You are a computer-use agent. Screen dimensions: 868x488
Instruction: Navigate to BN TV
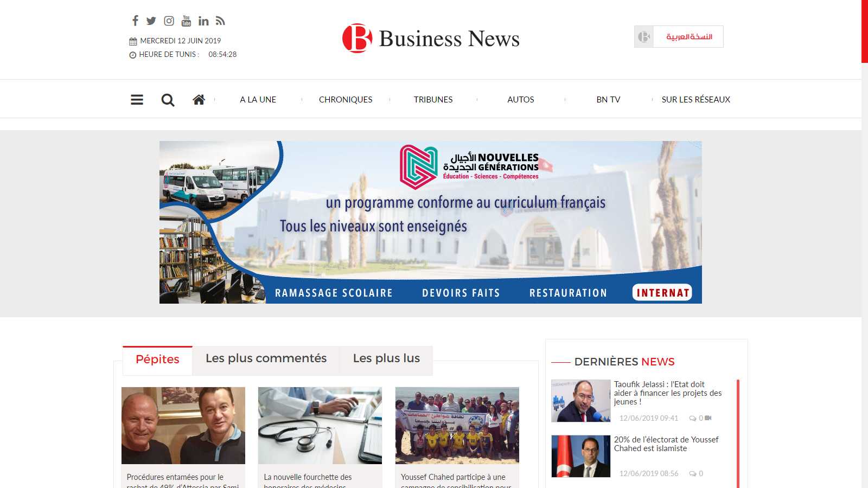pyautogui.click(x=608, y=100)
